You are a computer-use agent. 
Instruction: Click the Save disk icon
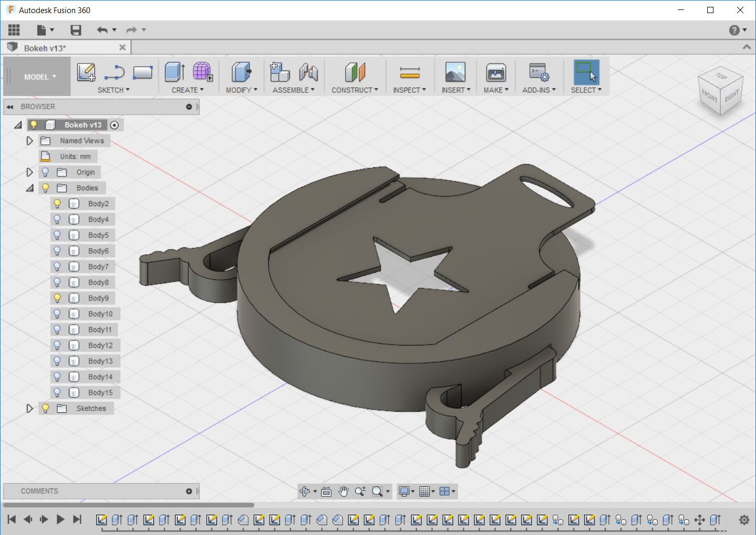(76, 30)
